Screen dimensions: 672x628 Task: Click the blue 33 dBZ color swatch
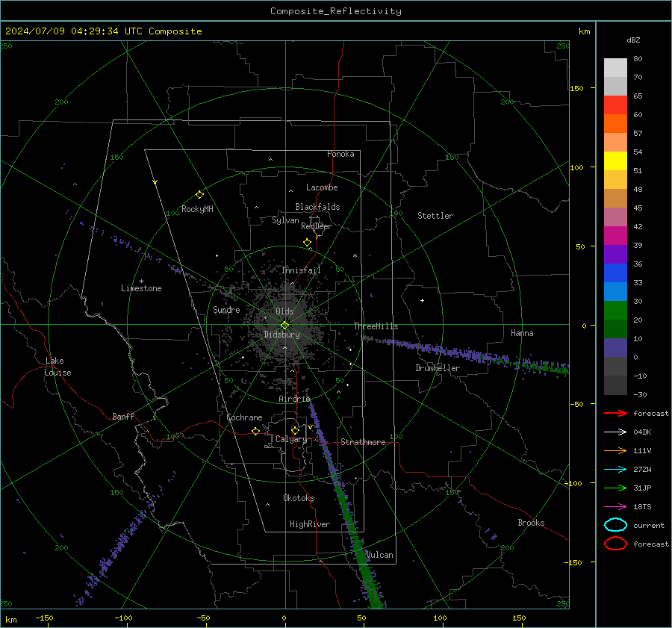(x=615, y=273)
